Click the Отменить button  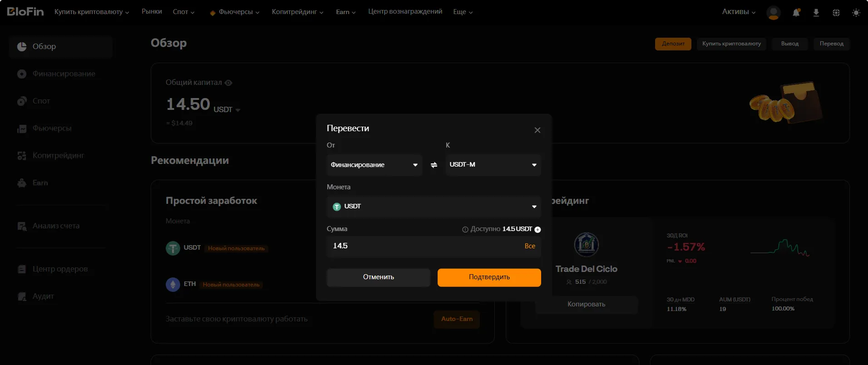tap(379, 277)
